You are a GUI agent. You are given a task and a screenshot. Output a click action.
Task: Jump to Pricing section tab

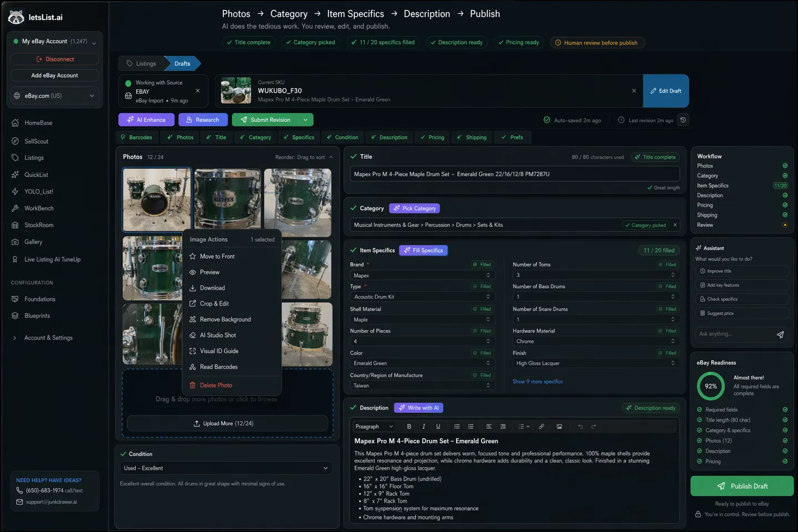[432, 137]
